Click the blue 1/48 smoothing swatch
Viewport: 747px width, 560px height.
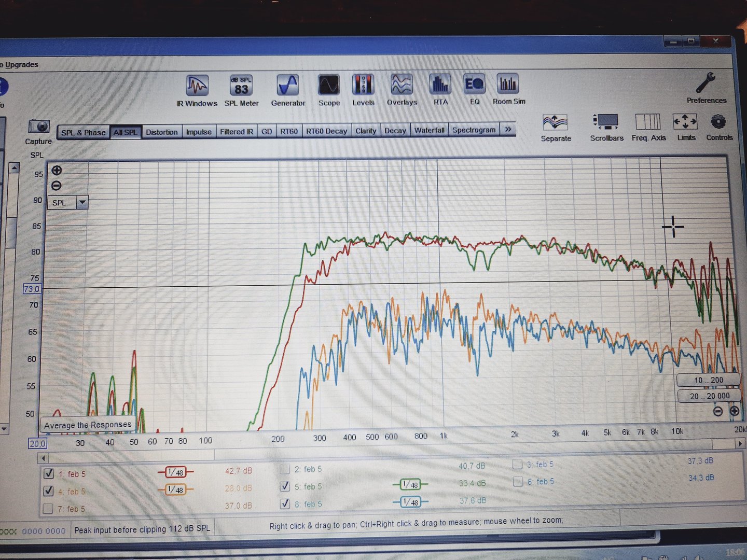pyautogui.click(x=410, y=502)
